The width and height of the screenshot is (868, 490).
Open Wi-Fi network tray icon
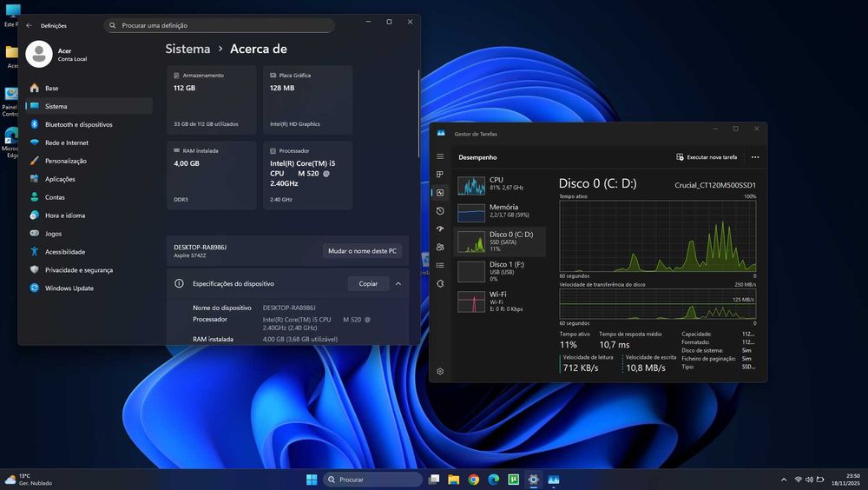(x=799, y=480)
